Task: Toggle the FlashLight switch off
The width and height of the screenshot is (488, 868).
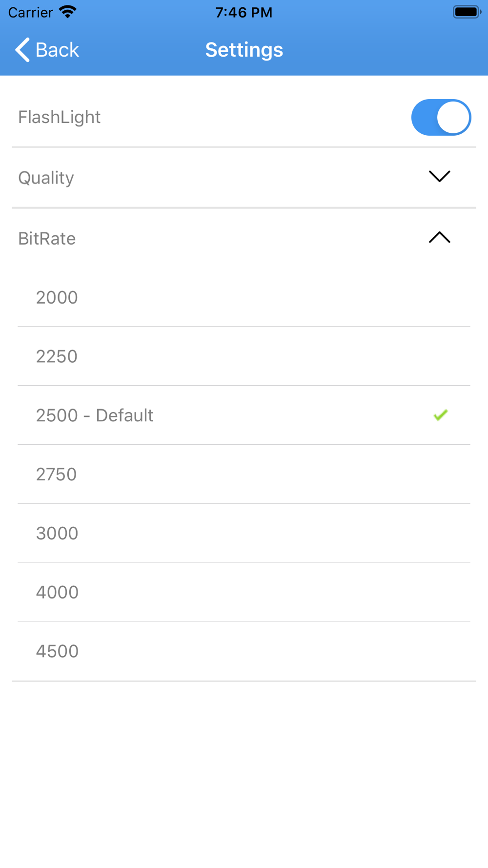Action: (441, 117)
